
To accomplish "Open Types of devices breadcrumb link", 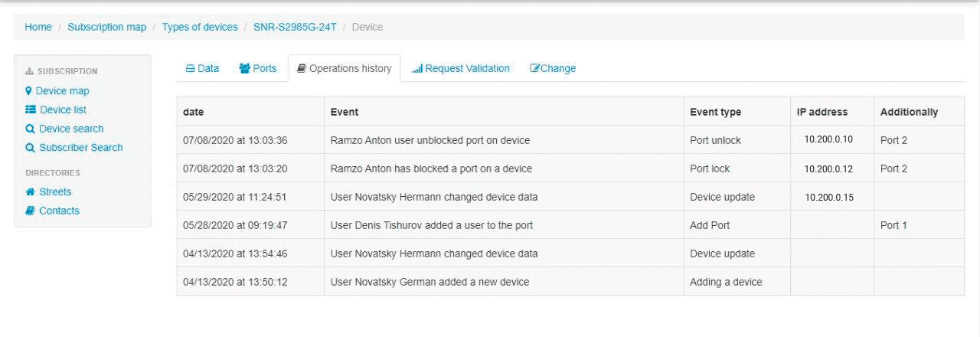I will pyautogui.click(x=200, y=27).
